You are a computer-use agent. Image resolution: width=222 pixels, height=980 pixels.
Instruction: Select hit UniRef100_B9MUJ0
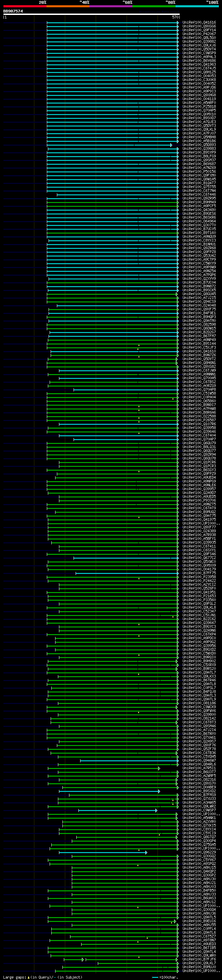(x=199, y=967)
